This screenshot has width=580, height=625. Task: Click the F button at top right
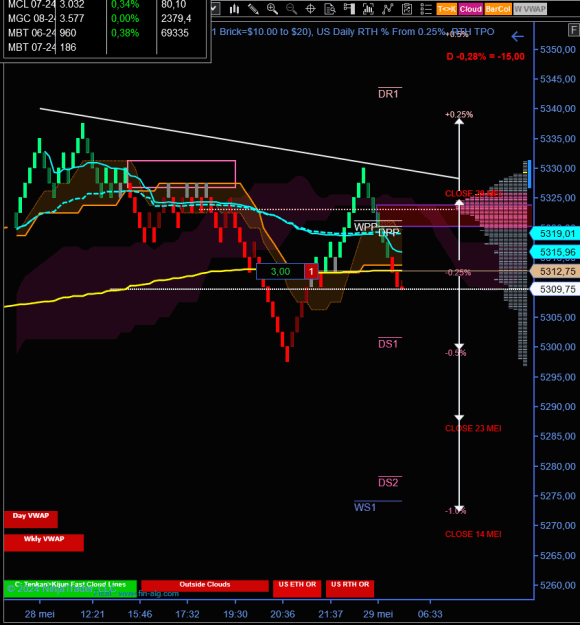point(574,30)
